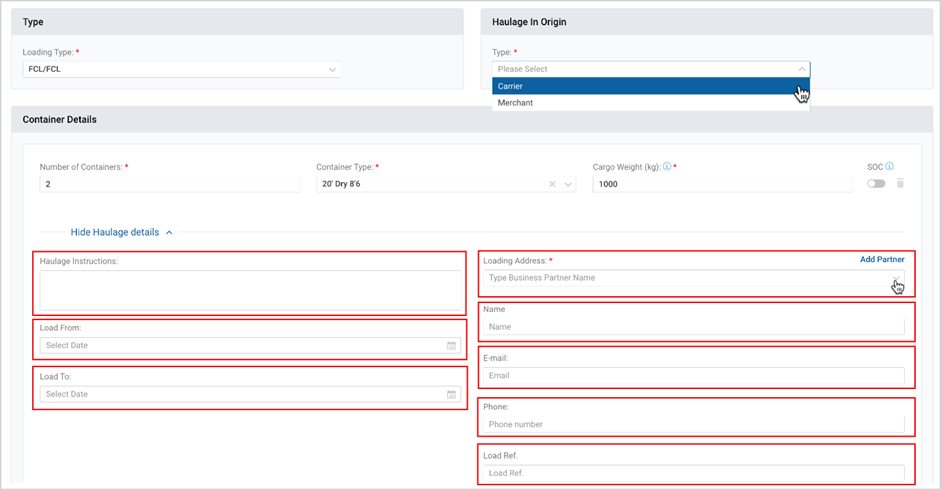Click the Add Partner link
941x490 pixels.
click(x=882, y=259)
